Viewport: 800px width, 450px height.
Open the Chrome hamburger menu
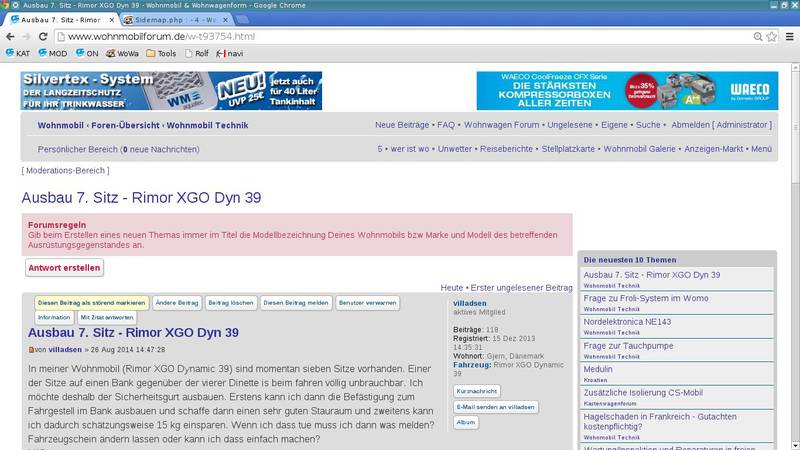[x=789, y=37]
